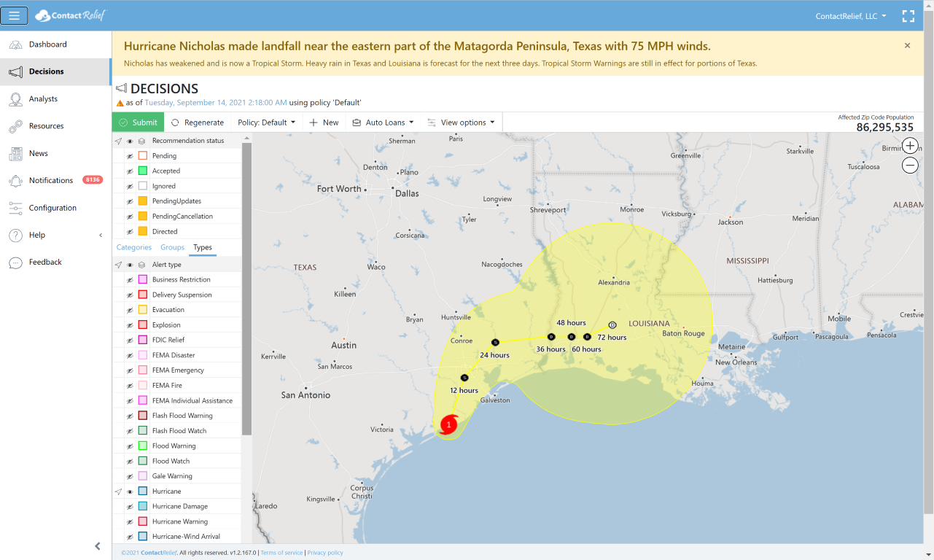Click the 86,295,535 population value

[884, 127]
